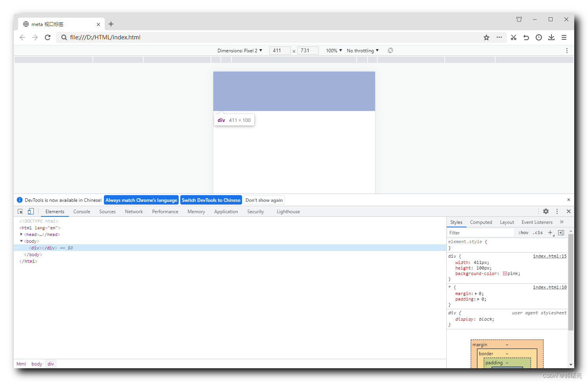The image size is (588, 382).
Task: Select the Elements tab
Action: (55, 211)
